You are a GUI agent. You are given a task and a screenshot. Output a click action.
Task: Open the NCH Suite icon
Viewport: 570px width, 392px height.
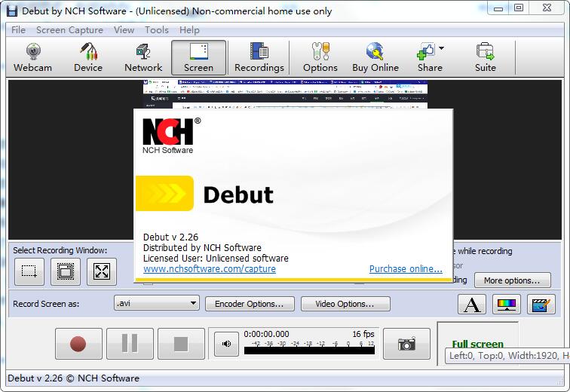[x=485, y=58]
